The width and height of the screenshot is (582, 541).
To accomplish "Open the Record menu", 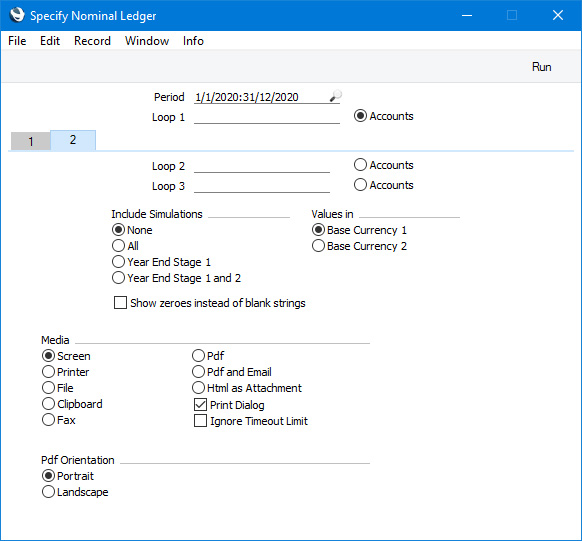I will [x=92, y=41].
